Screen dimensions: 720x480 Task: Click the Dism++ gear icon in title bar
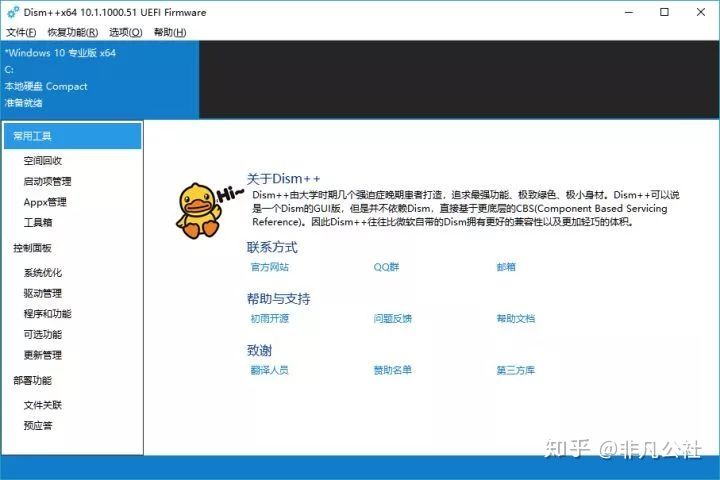[13, 12]
